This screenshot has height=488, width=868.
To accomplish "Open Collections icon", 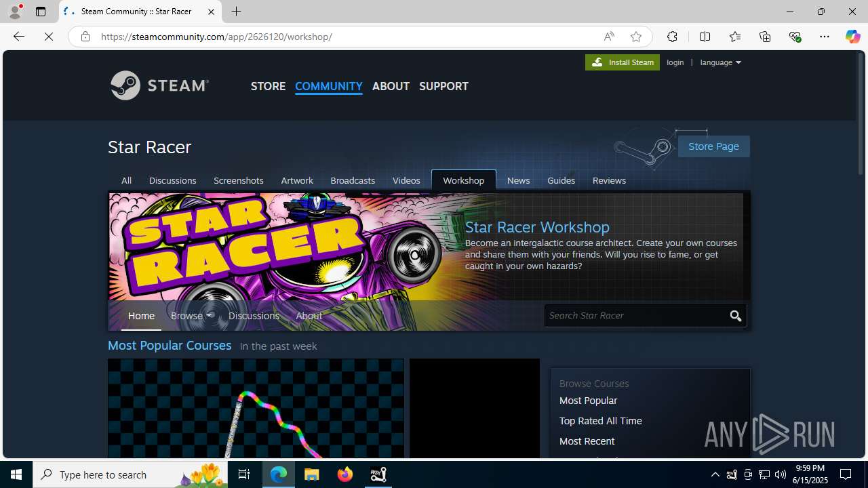I will coord(765,37).
